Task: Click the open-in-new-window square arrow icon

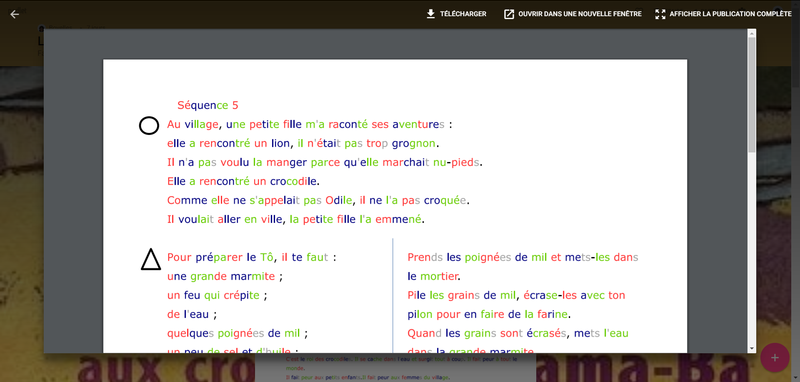Action: [509, 14]
